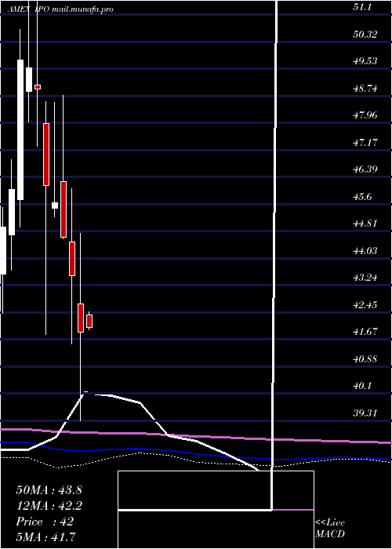Image resolution: width=392 pixels, height=549 pixels.
Task: Click the <<Live MACD label
Action: 330,529
